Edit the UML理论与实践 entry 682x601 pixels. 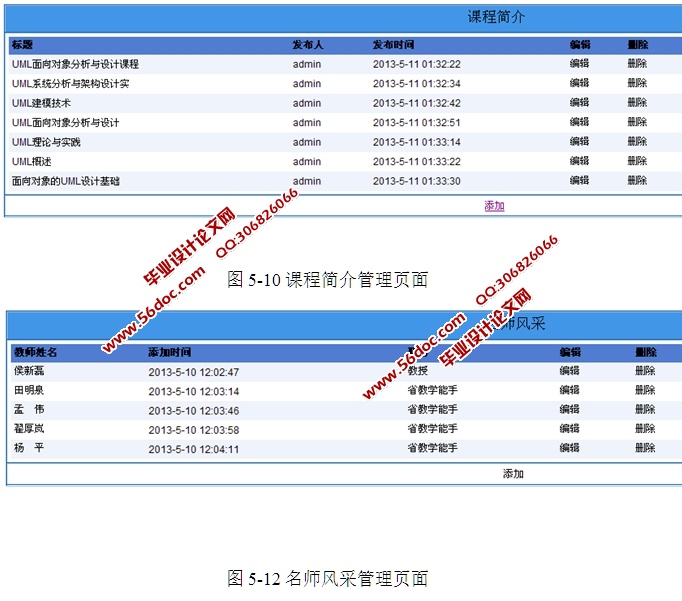point(579,142)
